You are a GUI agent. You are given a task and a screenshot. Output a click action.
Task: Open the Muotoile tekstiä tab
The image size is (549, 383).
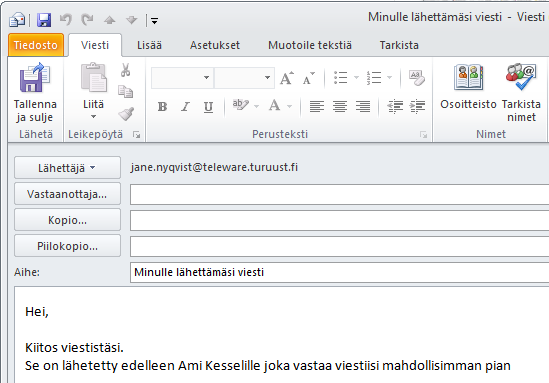click(310, 45)
